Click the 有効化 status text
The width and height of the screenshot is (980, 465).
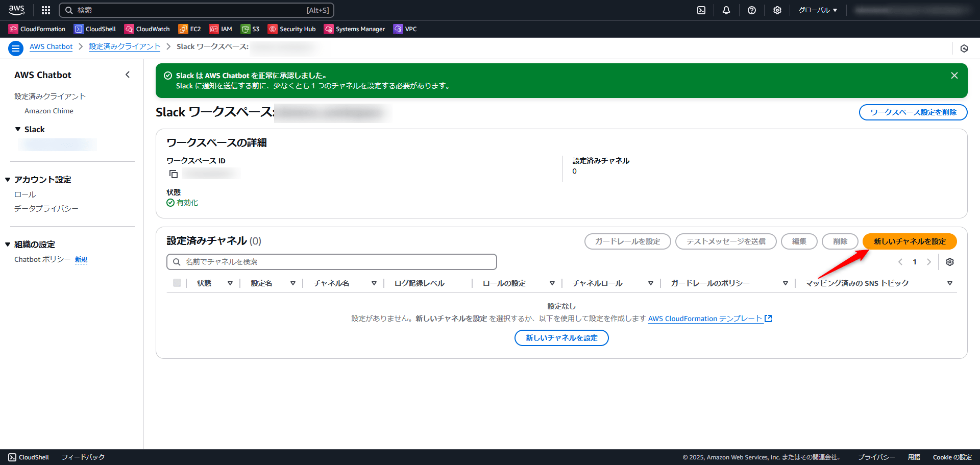[x=187, y=203]
